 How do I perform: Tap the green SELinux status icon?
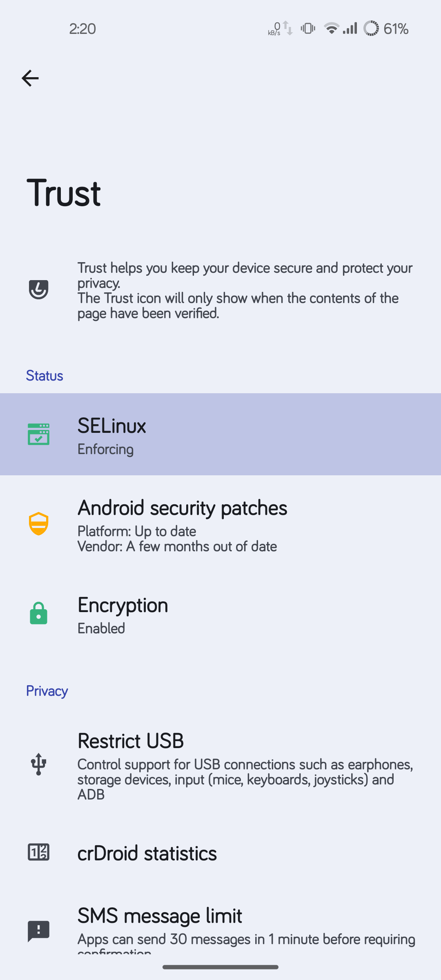click(39, 434)
